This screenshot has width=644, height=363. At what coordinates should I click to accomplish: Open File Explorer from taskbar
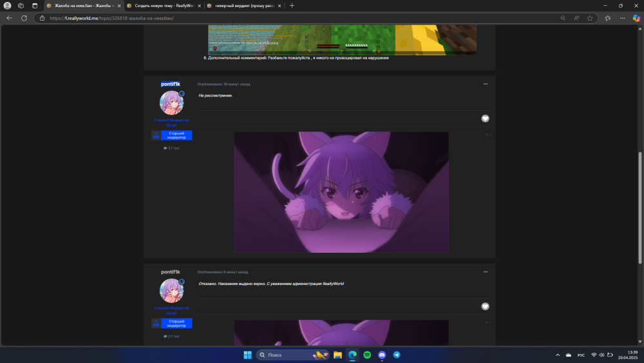tap(337, 355)
